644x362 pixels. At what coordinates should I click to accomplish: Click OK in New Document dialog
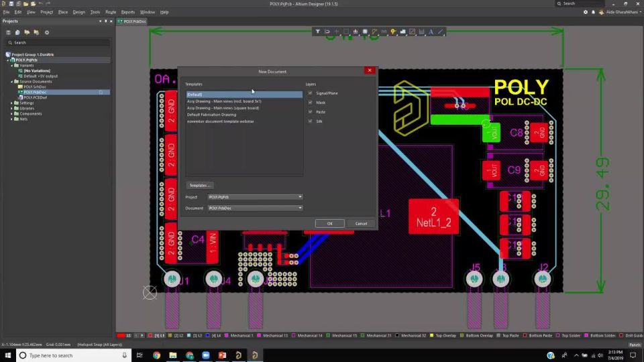[330, 224]
